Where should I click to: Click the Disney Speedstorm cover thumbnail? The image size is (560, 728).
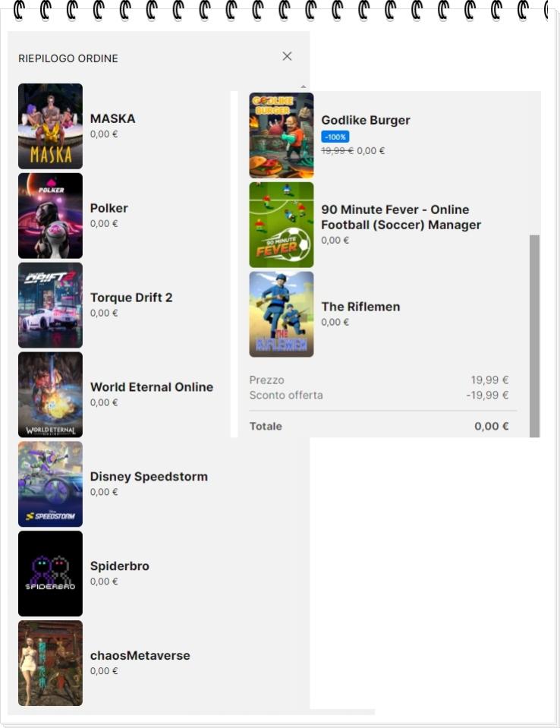(51, 484)
